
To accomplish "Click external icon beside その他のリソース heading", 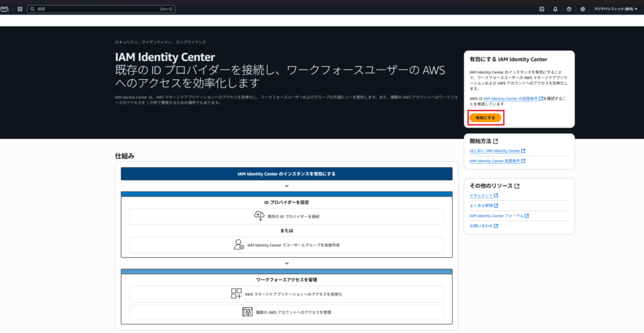I will [517, 186].
